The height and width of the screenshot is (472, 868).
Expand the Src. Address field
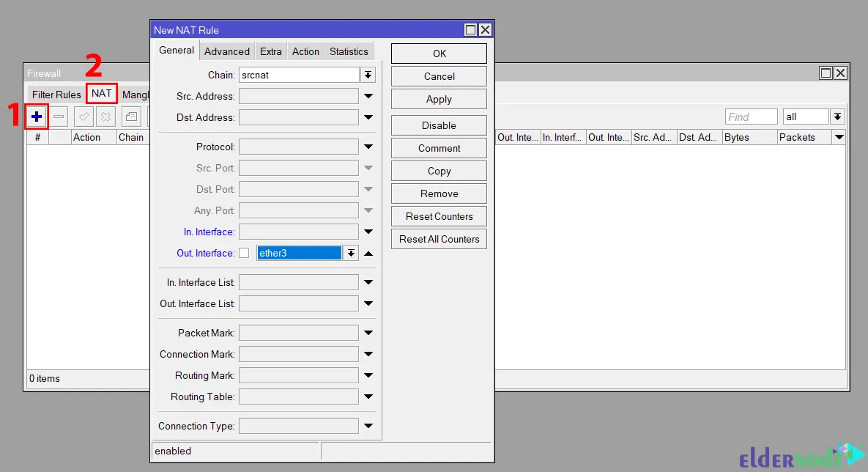(x=368, y=96)
